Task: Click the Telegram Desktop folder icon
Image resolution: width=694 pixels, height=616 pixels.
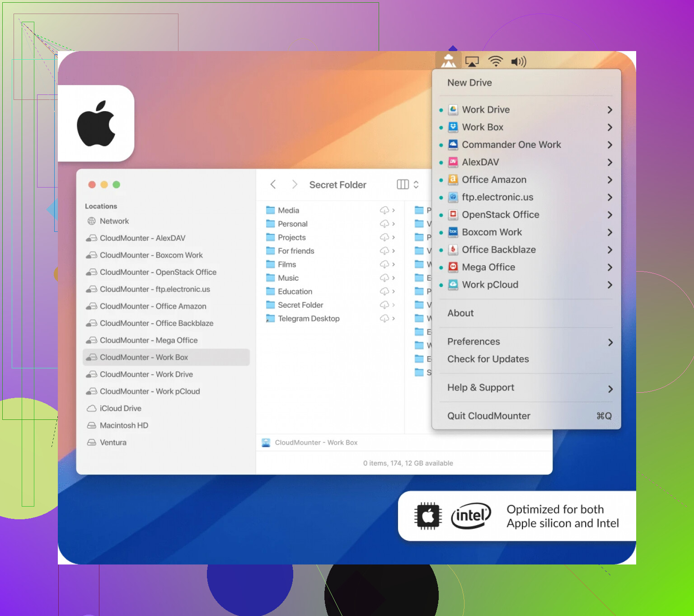Action: 271,319
